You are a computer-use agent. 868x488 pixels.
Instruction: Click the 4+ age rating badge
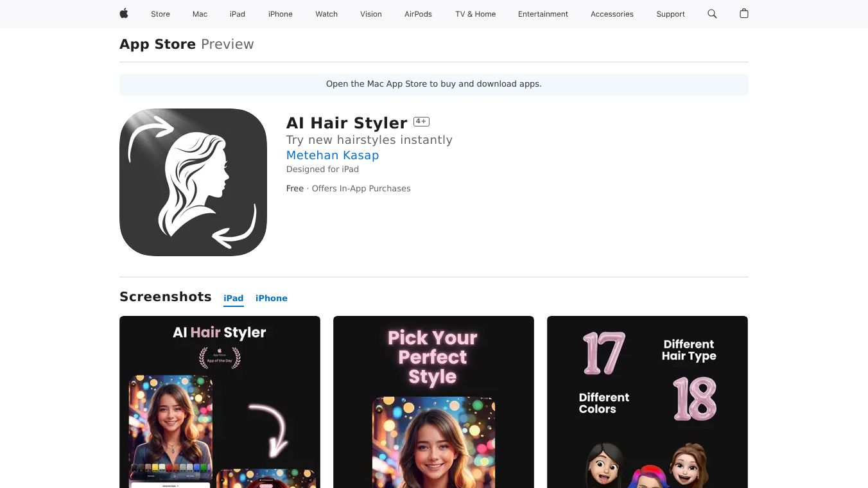(x=421, y=121)
